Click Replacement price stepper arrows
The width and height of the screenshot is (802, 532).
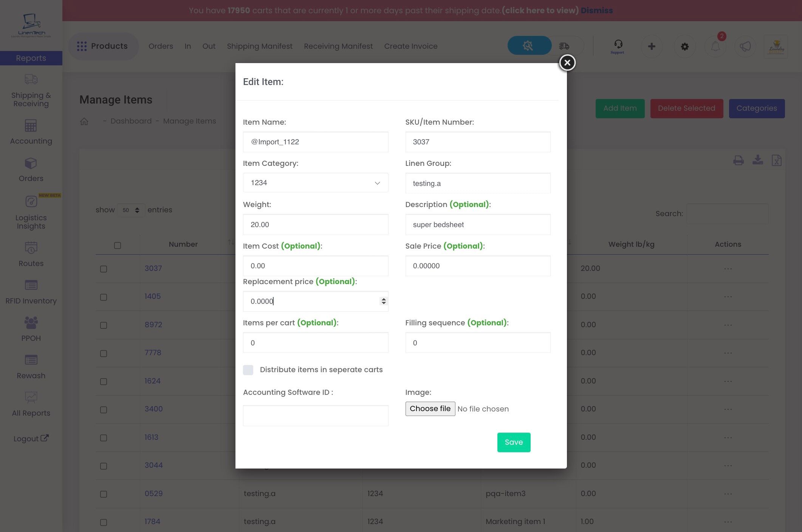(x=384, y=301)
